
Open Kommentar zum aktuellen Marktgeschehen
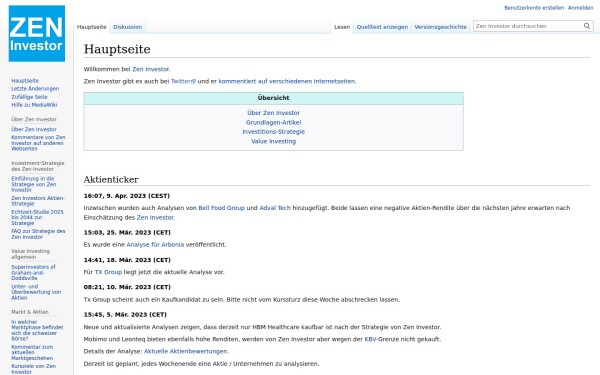[x=32, y=352]
